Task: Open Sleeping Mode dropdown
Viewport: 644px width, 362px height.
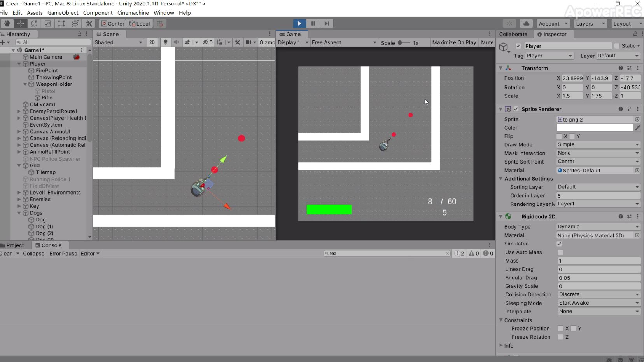Action: coord(599,303)
